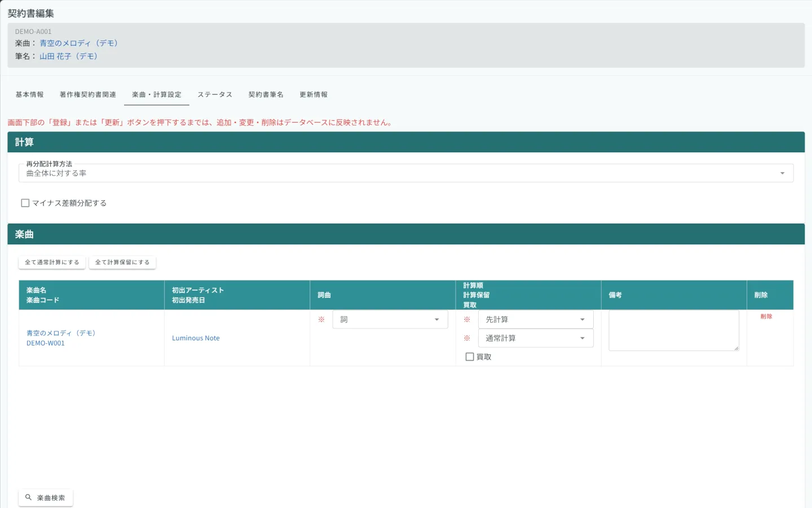Click the red 削除 link in table row
The height and width of the screenshot is (508, 812).
point(766,316)
